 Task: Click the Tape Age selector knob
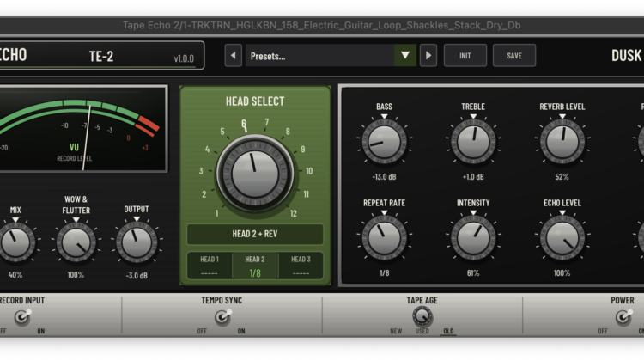click(422, 316)
